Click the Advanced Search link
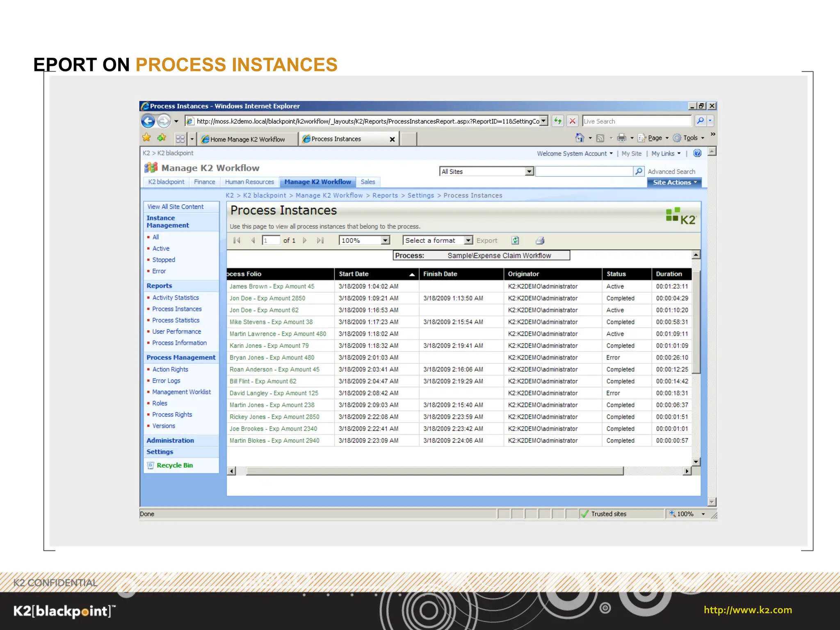Viewport: 840px width, 630px height. pyautogui.click(x=671, y=171)
